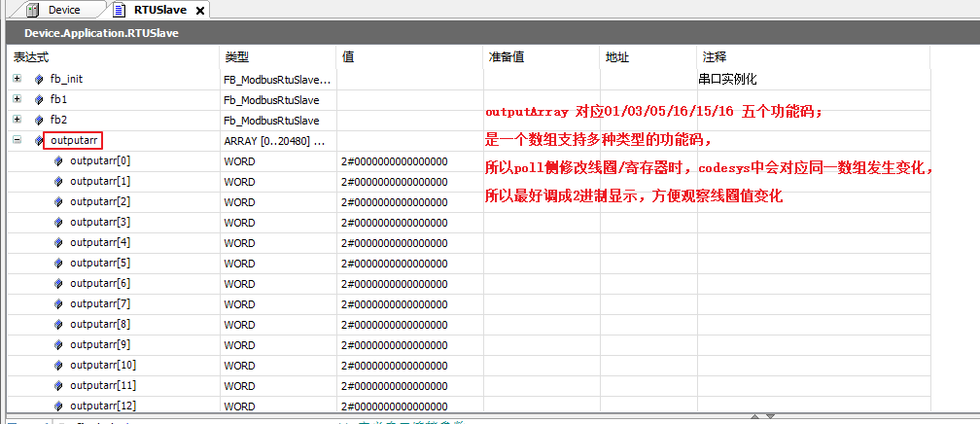Click the prepared value cell of outputarr[4]
Image resolution: width=980 pixels, height=424 pixels.
(542, 243)
